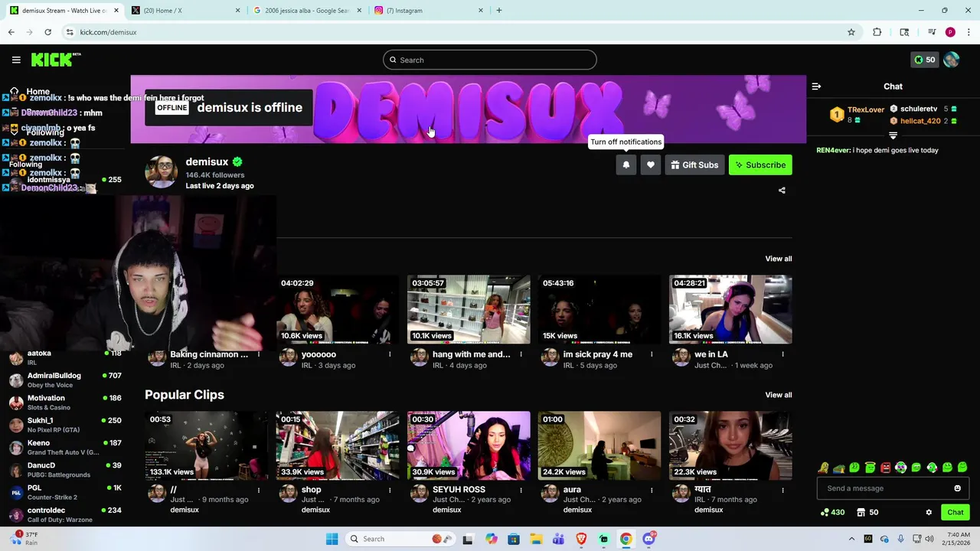Viewport: 980px width, 551px height.
Task: Click the top chat gifter leaderboard expander
Action: [x=893, y=136]
